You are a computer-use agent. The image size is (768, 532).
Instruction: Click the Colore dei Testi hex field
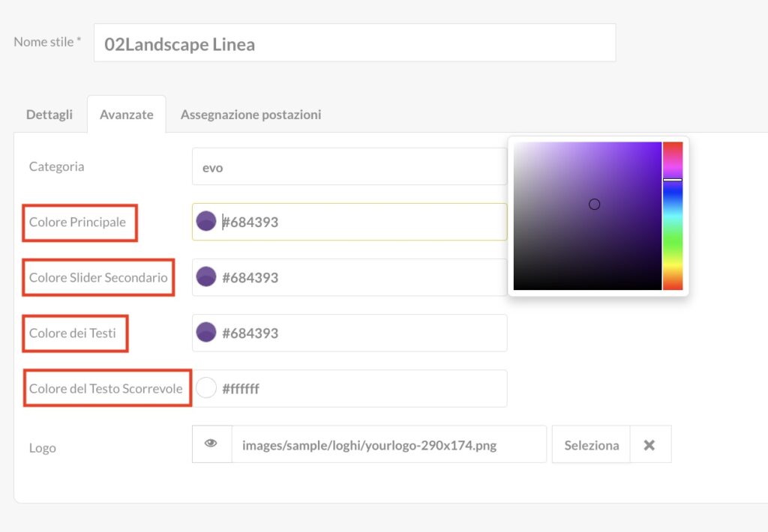tap(349, 333)
